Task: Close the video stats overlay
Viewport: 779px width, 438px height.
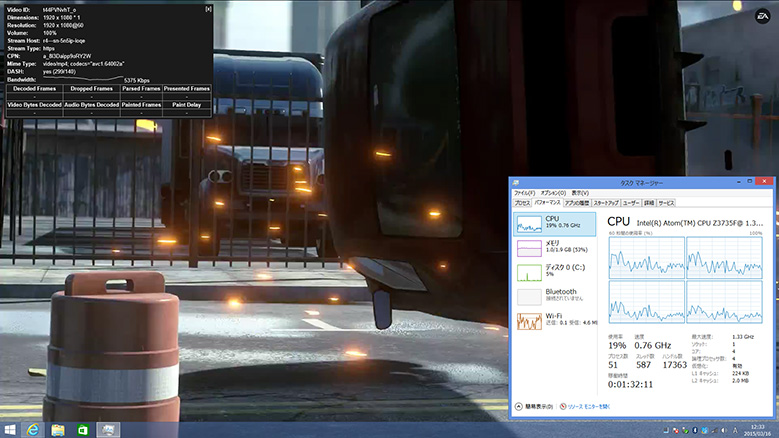Action: tap(208, 9)
